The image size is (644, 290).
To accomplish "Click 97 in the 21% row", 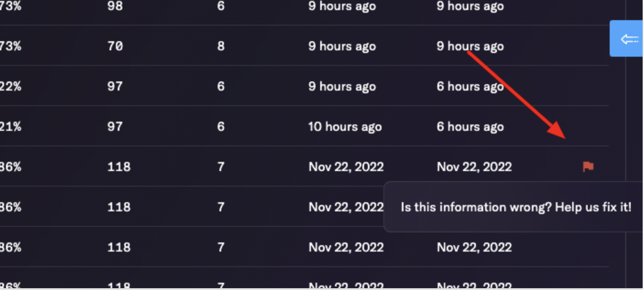I will [x=115, y=127].
